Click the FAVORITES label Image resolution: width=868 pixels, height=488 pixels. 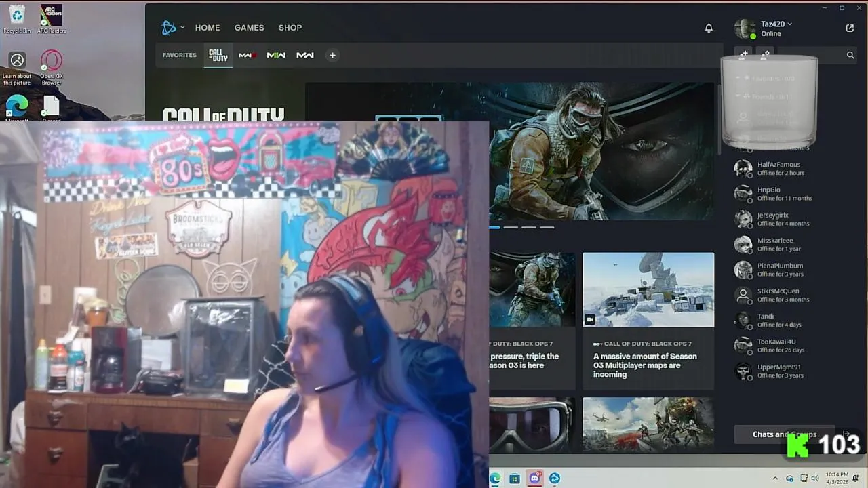[180, 55]
